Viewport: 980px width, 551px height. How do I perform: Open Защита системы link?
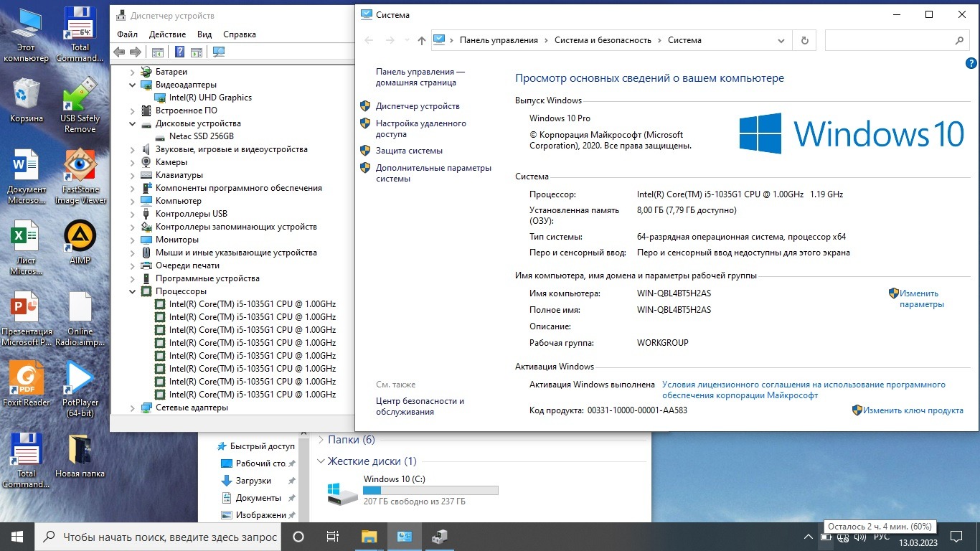(x=409, y=151)
